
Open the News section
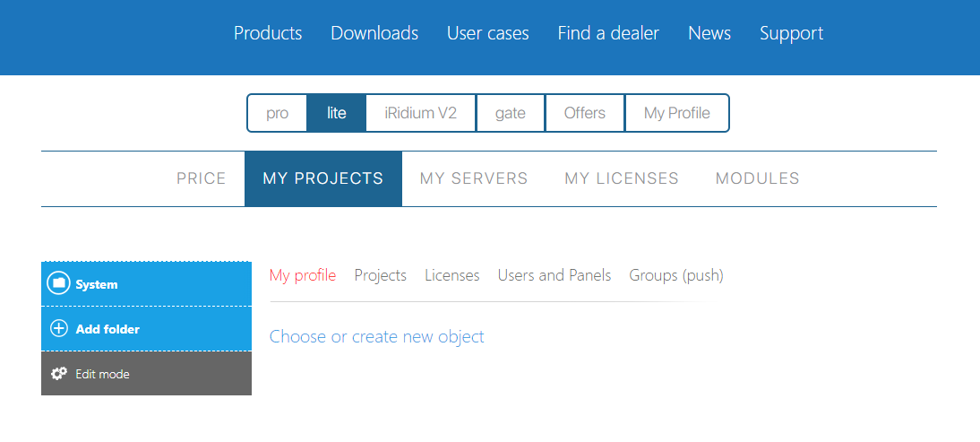pos(709,33)
